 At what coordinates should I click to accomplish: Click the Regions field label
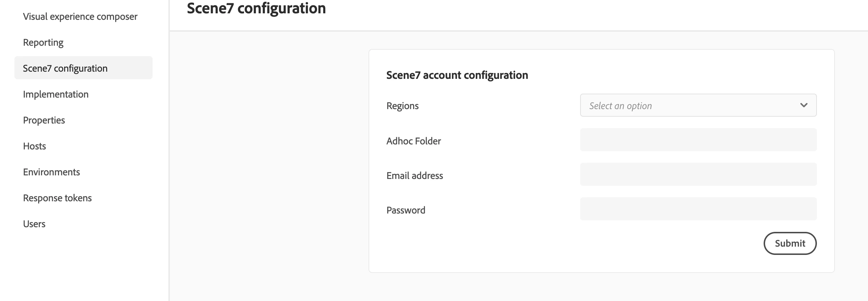point(402,106)
